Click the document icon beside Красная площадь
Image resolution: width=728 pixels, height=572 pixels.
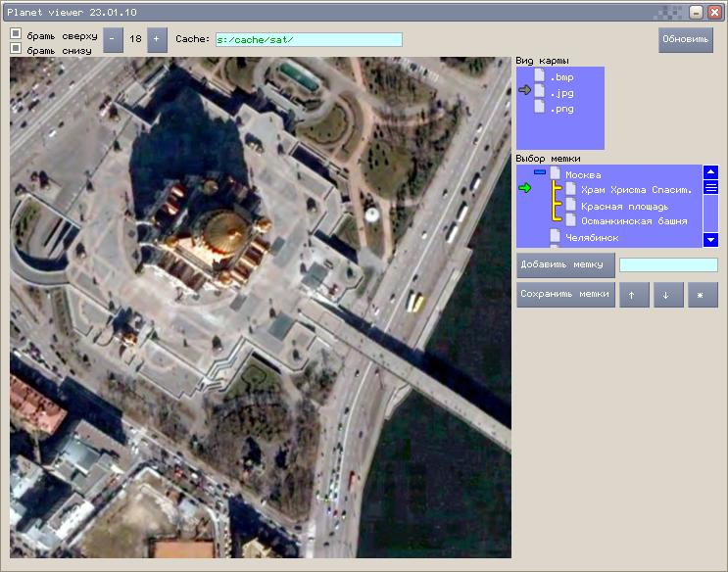coord(571,205)
